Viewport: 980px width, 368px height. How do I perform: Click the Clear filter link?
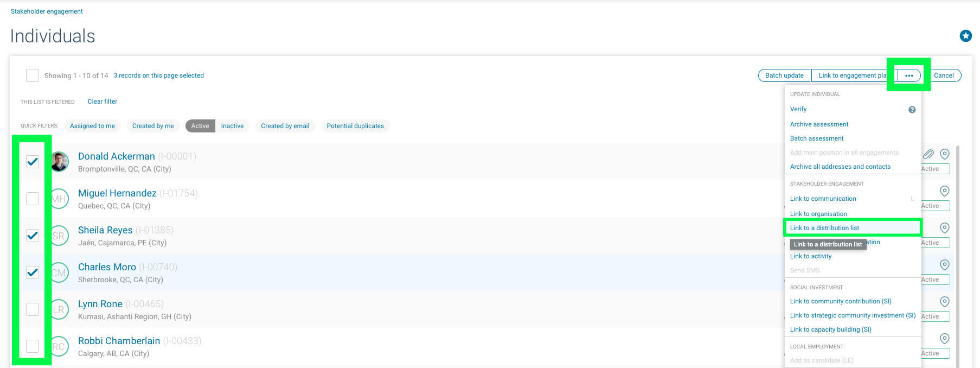pyautogui.click(x=103, y=101)
